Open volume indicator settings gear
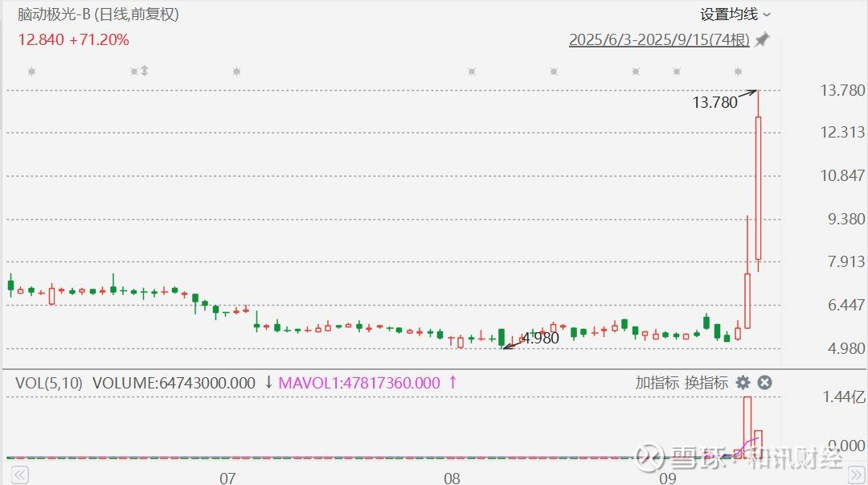This screenshot has width=868, height=485. (x=743, y=383)
